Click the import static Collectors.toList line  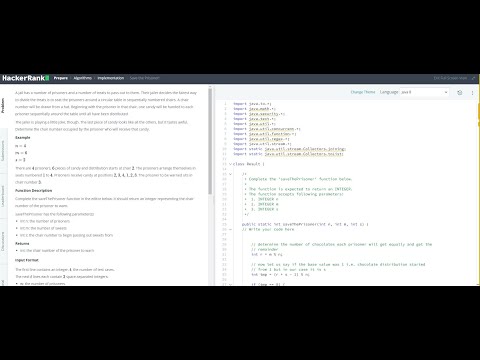click(x=288, y=154)
